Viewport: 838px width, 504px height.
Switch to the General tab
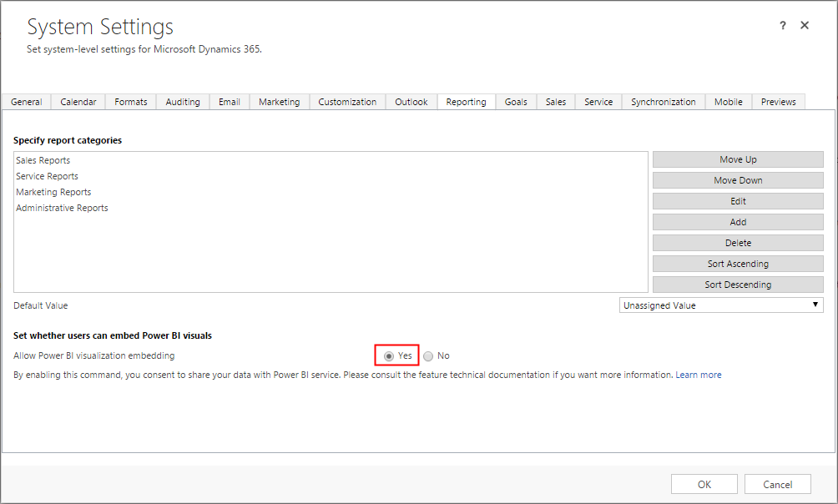point(26,101)
